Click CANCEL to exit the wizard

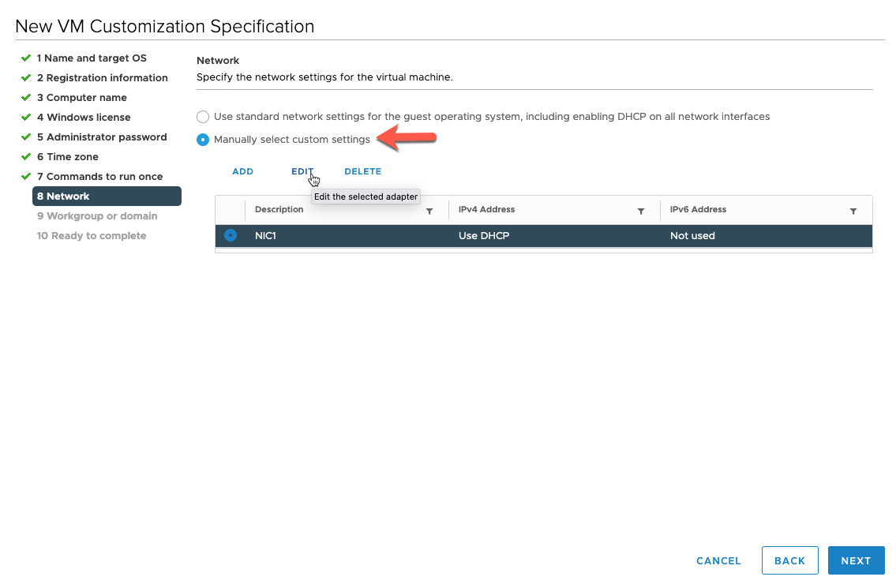[718, 560]
